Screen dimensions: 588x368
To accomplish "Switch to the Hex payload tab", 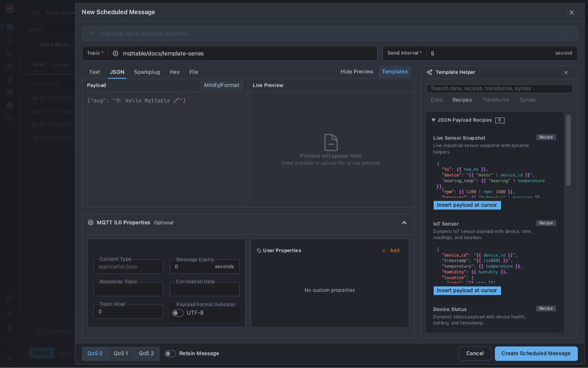I will pyautogui.click(x=175, y=72).
